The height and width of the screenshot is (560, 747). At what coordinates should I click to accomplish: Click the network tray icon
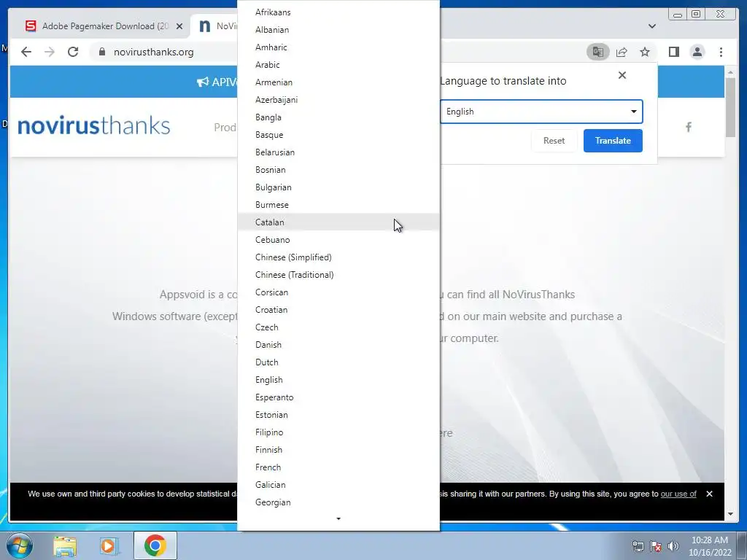click(638, 546)
